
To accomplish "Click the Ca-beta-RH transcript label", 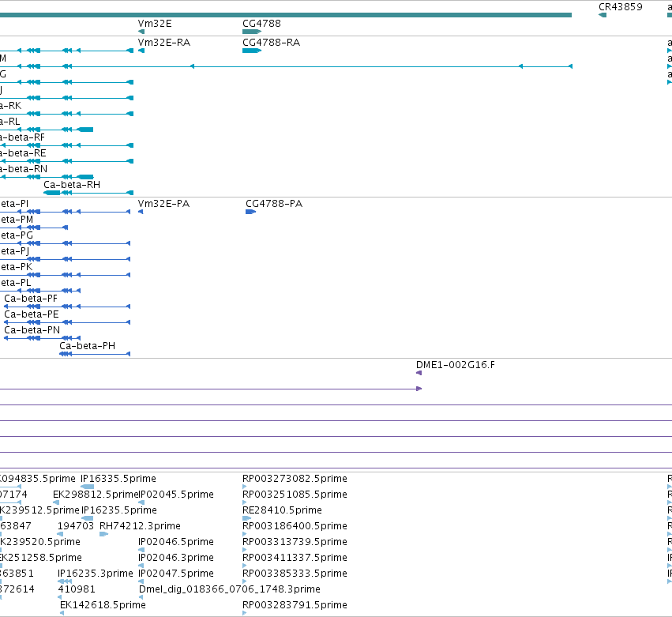I will click(72, 185).
